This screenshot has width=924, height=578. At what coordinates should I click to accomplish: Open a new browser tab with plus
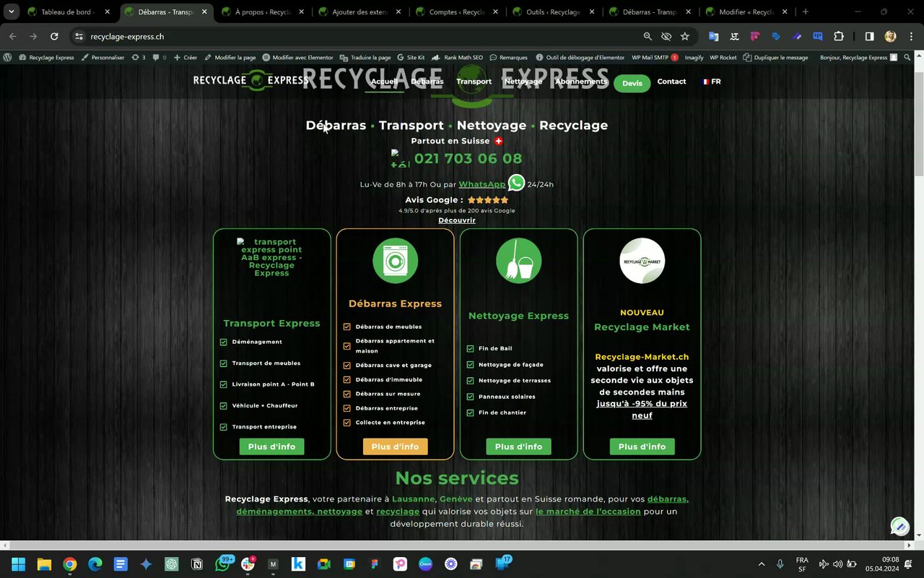806,12
